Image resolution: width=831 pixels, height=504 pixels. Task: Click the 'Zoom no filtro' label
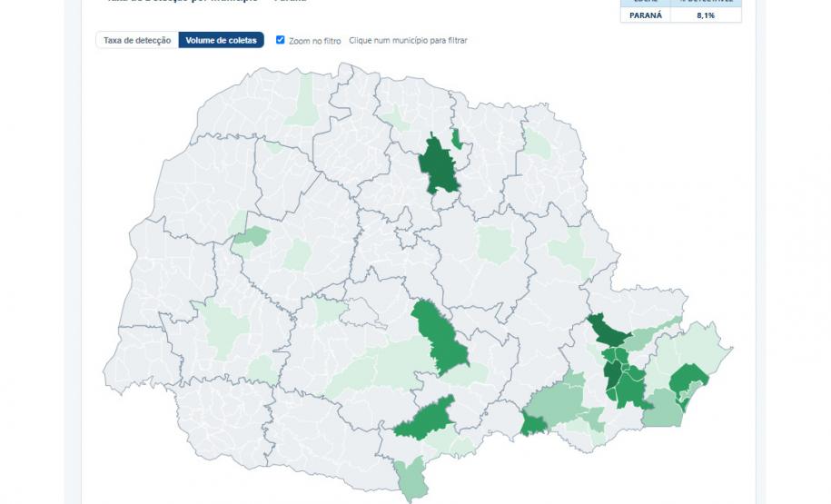coord(315,41)
